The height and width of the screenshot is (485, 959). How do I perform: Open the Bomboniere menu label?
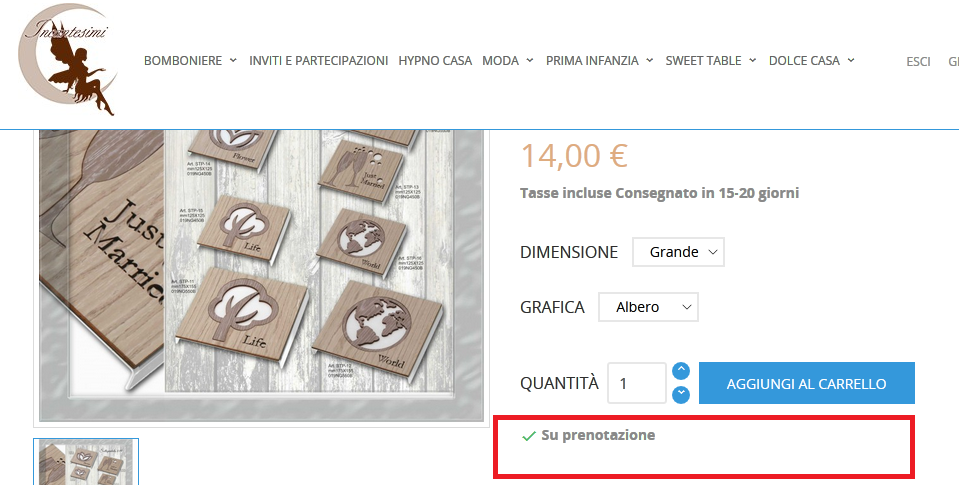coord(183,61)
